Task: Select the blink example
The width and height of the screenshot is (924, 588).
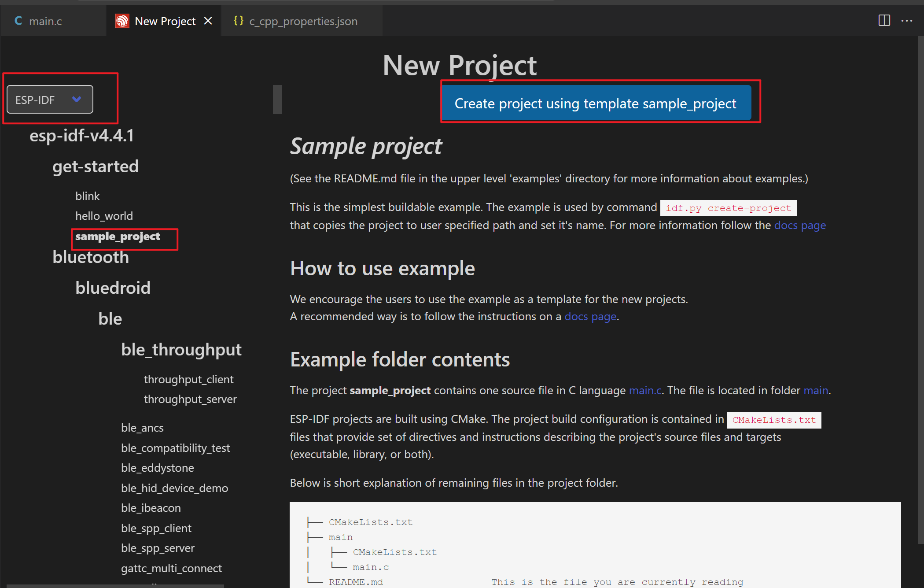Action: (x=87, y=196)
